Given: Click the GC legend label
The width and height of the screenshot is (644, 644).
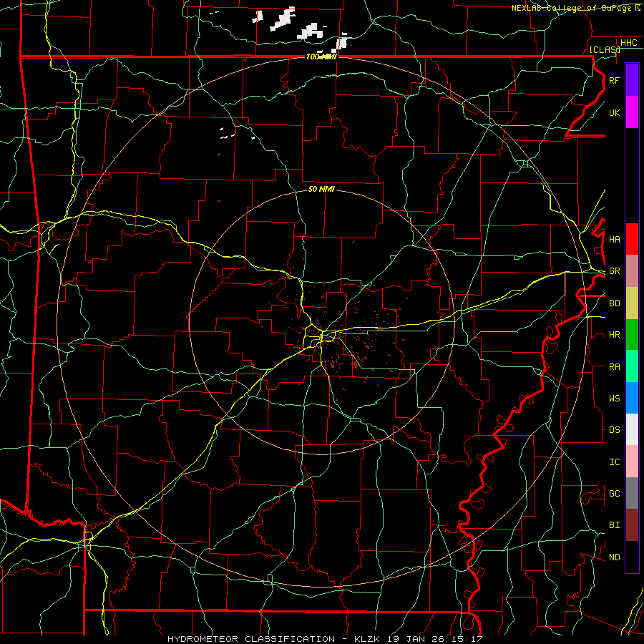Looking at the screenshot, I should [614, 494].
